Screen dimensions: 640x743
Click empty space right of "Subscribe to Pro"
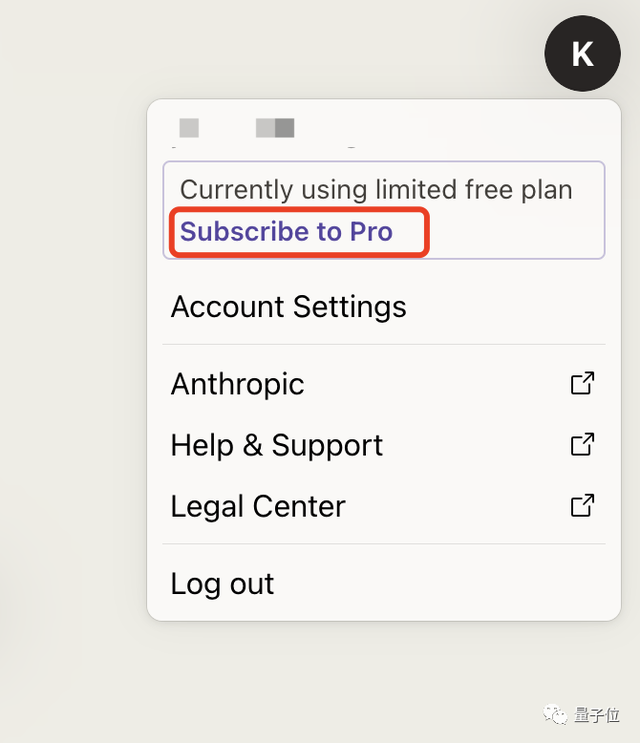coord(510,232)
